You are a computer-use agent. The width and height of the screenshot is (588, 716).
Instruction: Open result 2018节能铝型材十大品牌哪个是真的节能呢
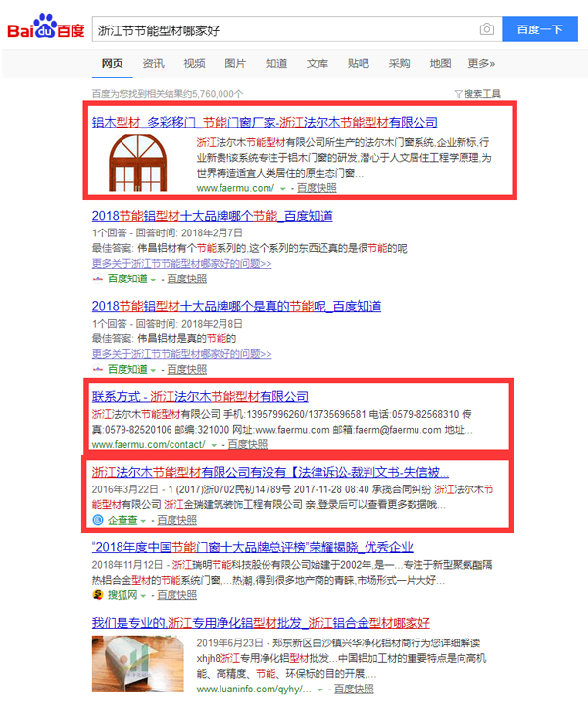(236, 306)
